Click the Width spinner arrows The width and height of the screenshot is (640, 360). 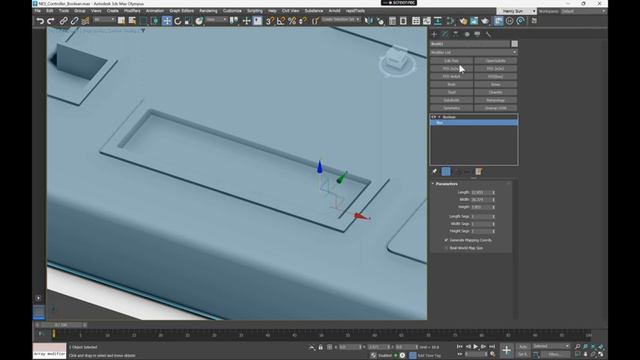click(x=493, y=200)
